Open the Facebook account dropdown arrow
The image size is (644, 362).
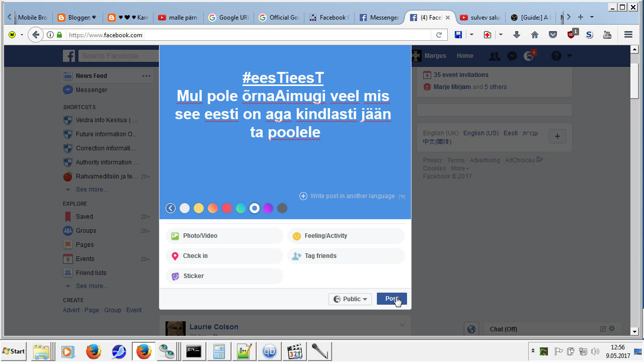[570, 56]
